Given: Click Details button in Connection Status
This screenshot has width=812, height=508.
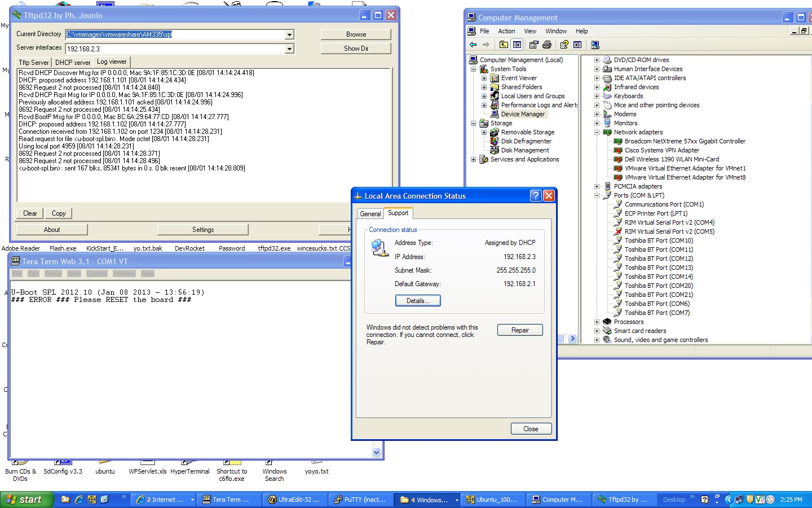Looking at the screenshot, I should 418,301.
